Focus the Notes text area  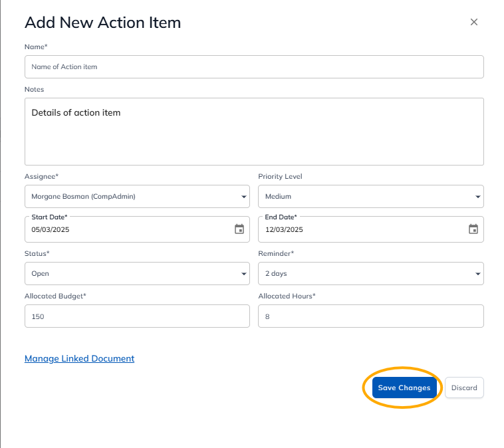coord(253,132)
